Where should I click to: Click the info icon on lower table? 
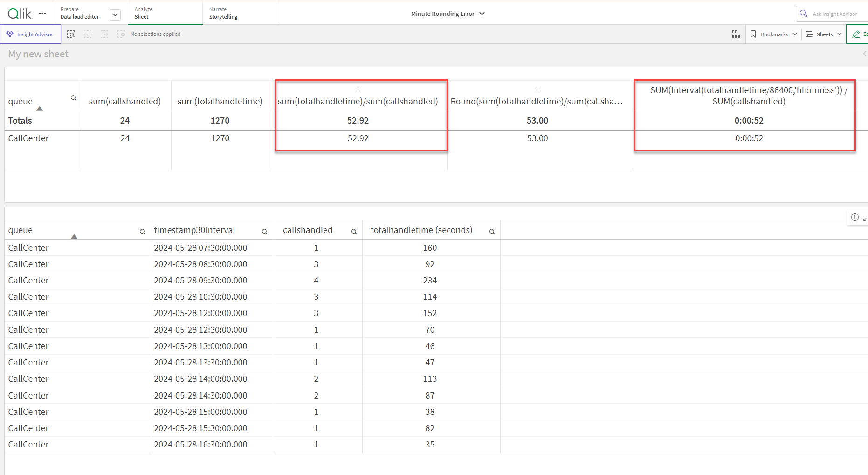tap(854, 217)
